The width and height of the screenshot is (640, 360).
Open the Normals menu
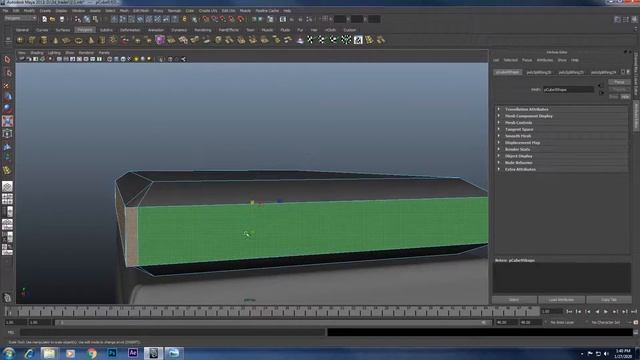coord(174,11)
